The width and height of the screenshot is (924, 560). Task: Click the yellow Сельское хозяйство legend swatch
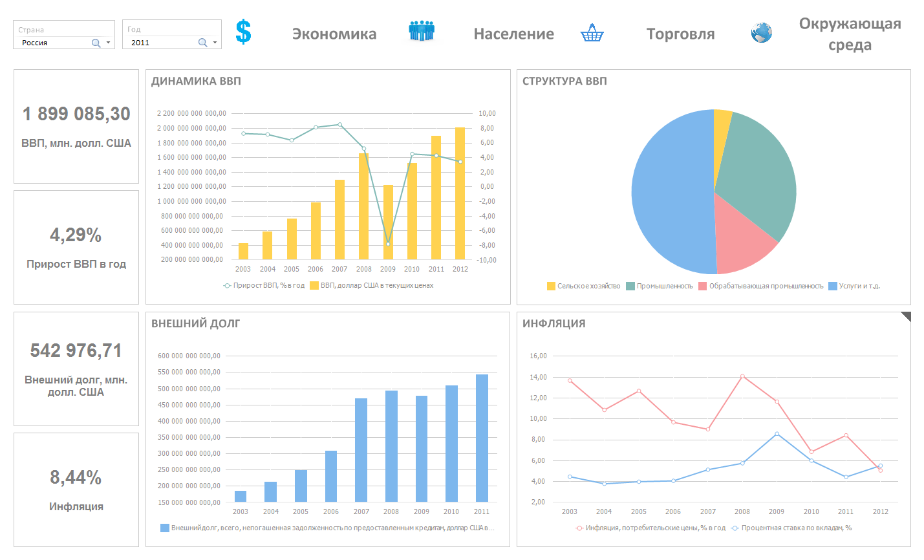point(551,286)
